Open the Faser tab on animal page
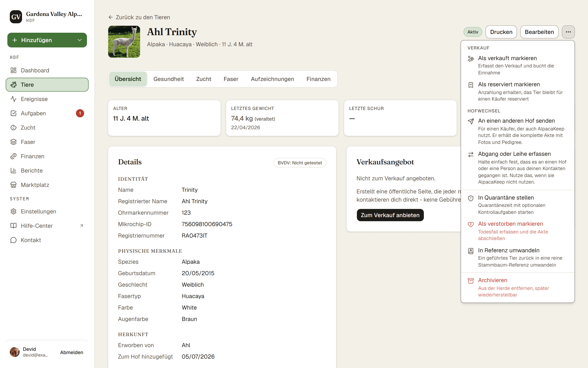This screenshot has width=588, height=368. pos(231,79)
